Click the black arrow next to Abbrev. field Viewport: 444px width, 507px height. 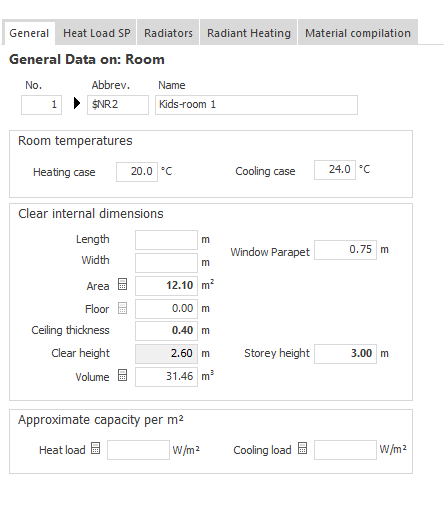(x=77, y=103)
